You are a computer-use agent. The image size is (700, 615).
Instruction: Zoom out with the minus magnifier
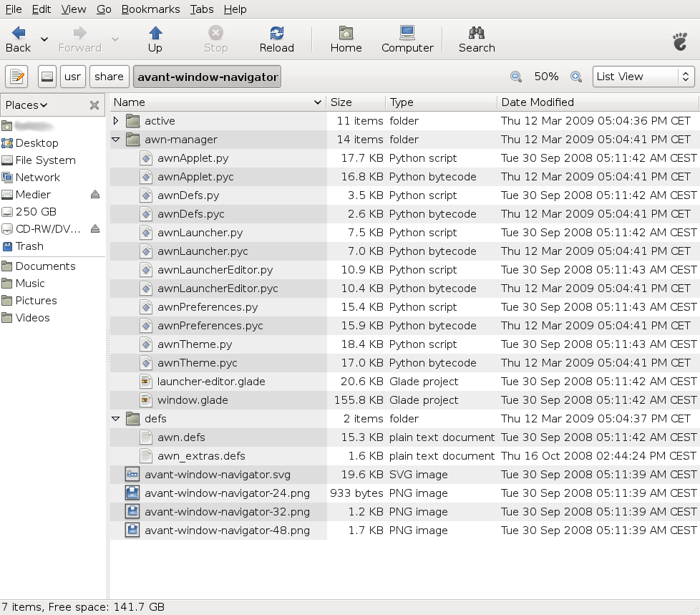point(515,77)
